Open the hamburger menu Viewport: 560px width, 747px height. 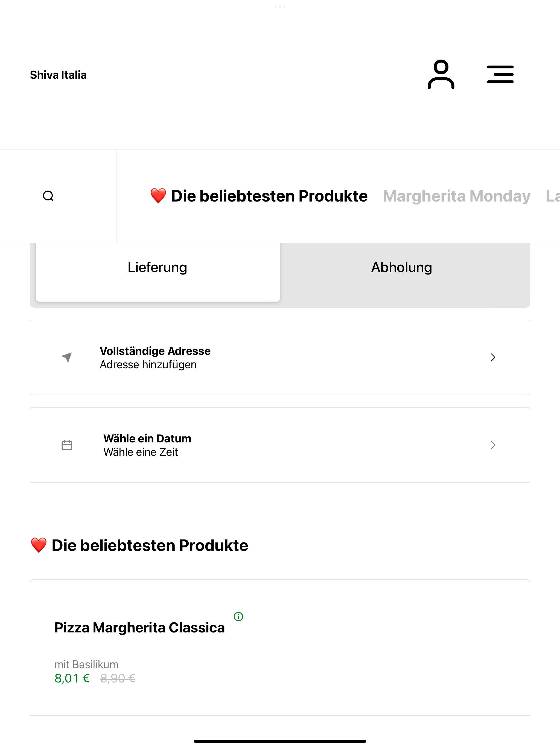500,74
